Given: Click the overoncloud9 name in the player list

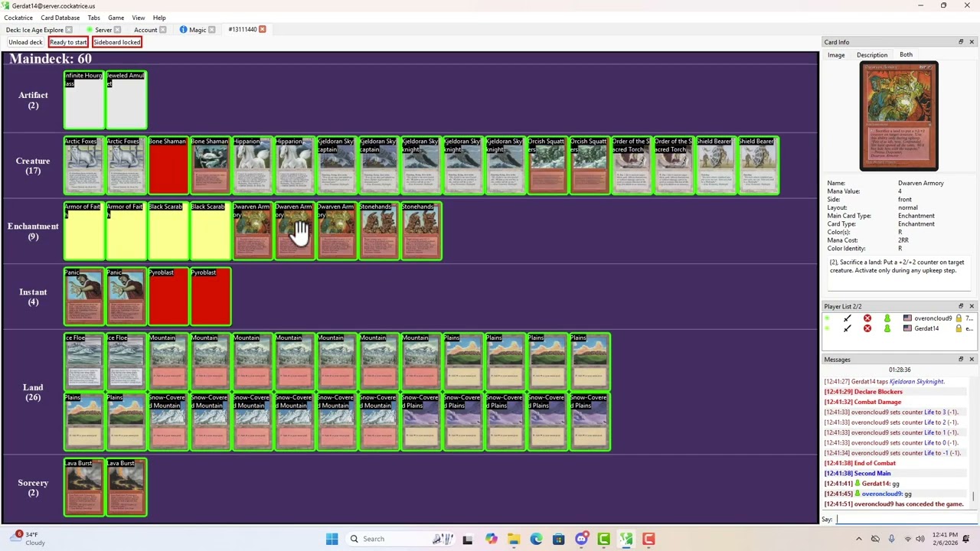Looking at the screenshot, I should [933, 318].
